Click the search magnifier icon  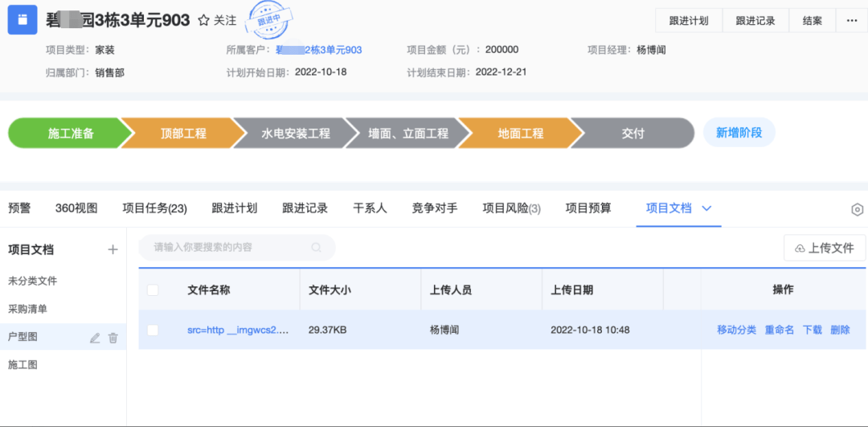317,248
